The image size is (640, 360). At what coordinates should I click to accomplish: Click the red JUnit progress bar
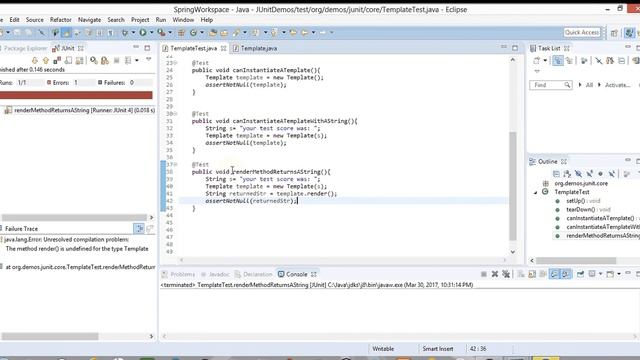[x=76, y=95]
